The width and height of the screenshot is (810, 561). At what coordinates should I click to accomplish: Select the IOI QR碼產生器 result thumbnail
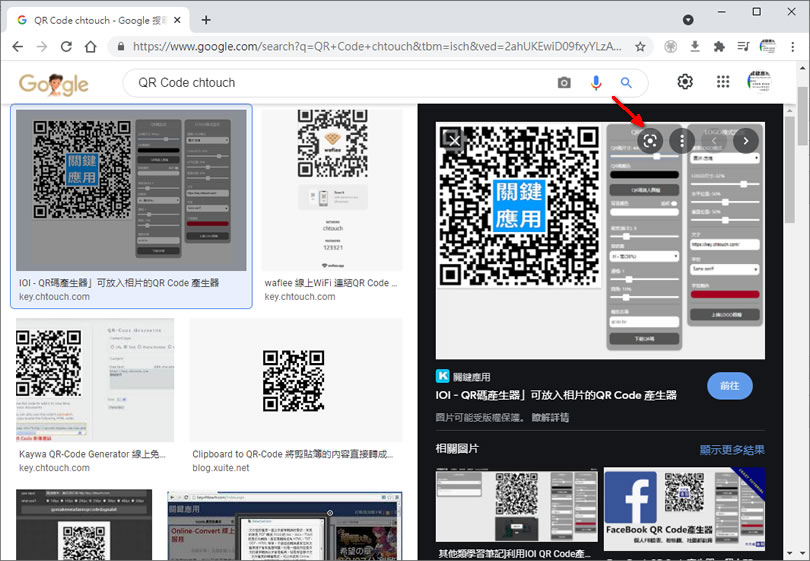(x=131, y=190)
